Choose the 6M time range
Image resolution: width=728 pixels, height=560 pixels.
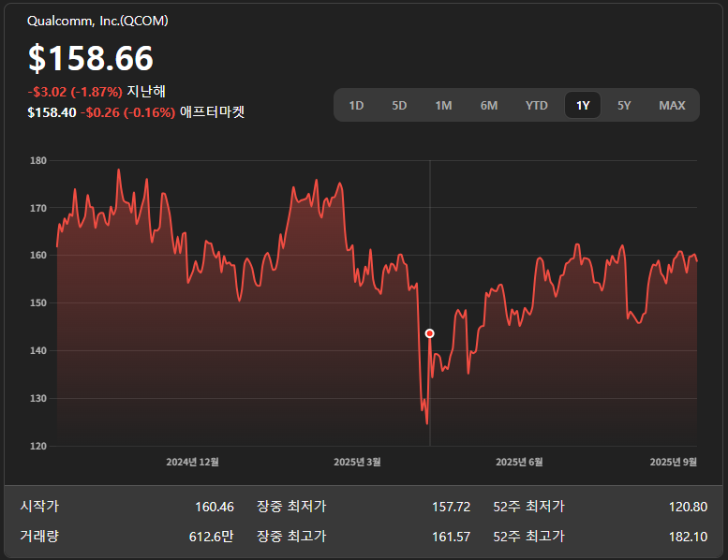[489, 105]
